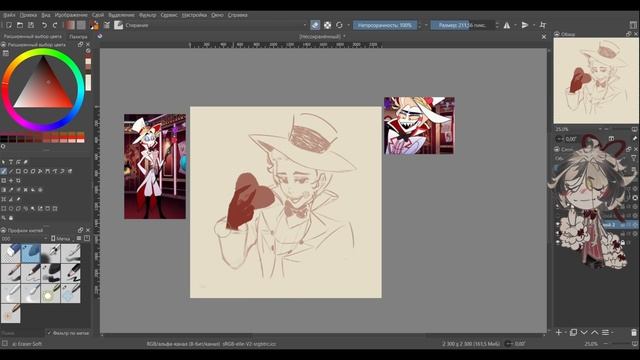Select the Zoom tool

coord(4,218)
